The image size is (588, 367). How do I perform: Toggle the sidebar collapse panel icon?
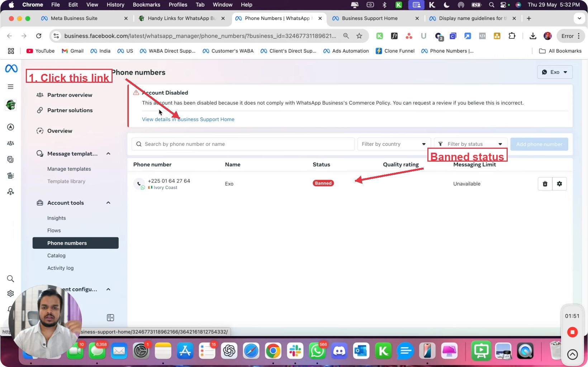coord(110,318)
